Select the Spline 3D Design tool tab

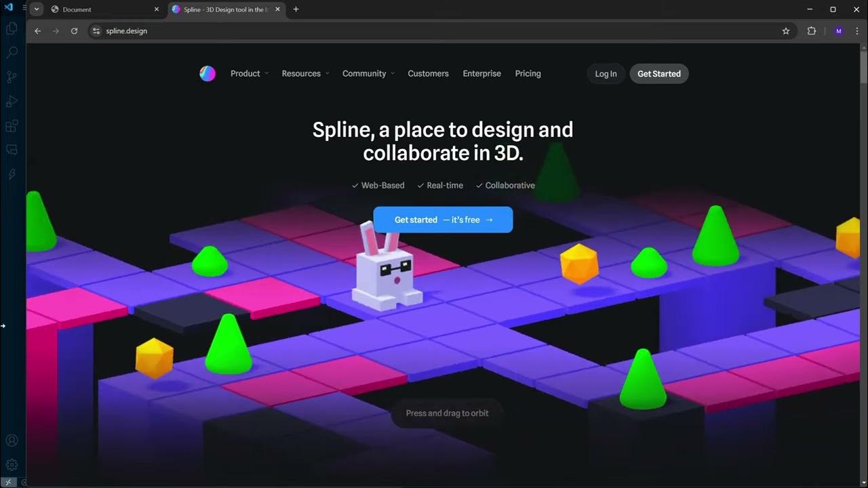[x=226, y=9]
